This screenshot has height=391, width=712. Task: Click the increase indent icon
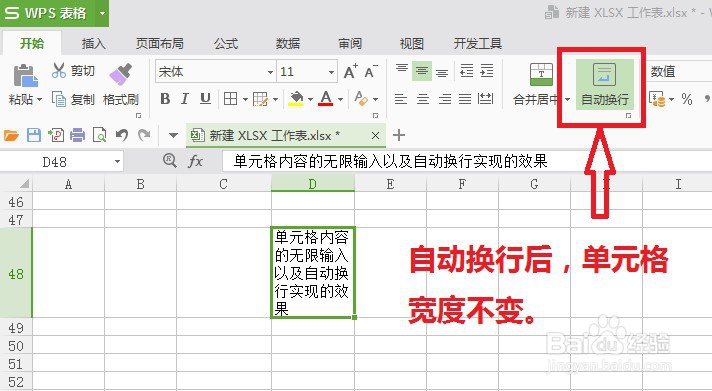click(x=486, y=71)
